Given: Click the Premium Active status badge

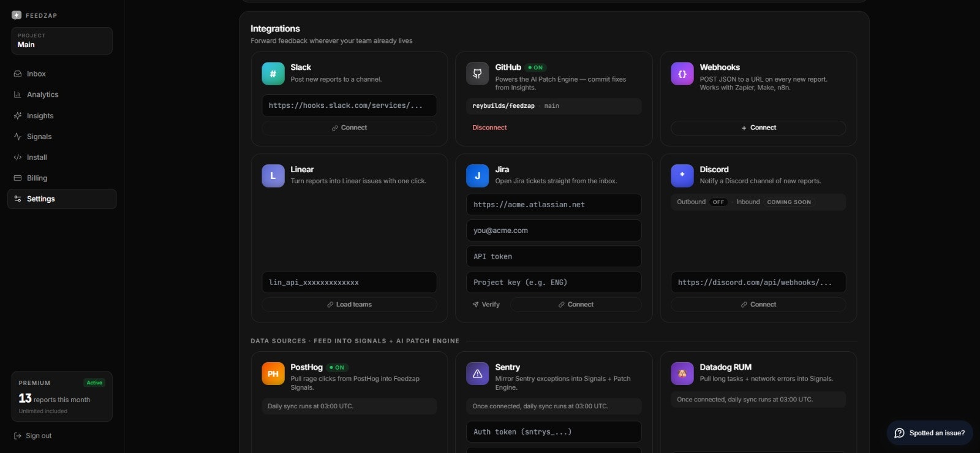Looking at the screenshot, I should point(94,383).
